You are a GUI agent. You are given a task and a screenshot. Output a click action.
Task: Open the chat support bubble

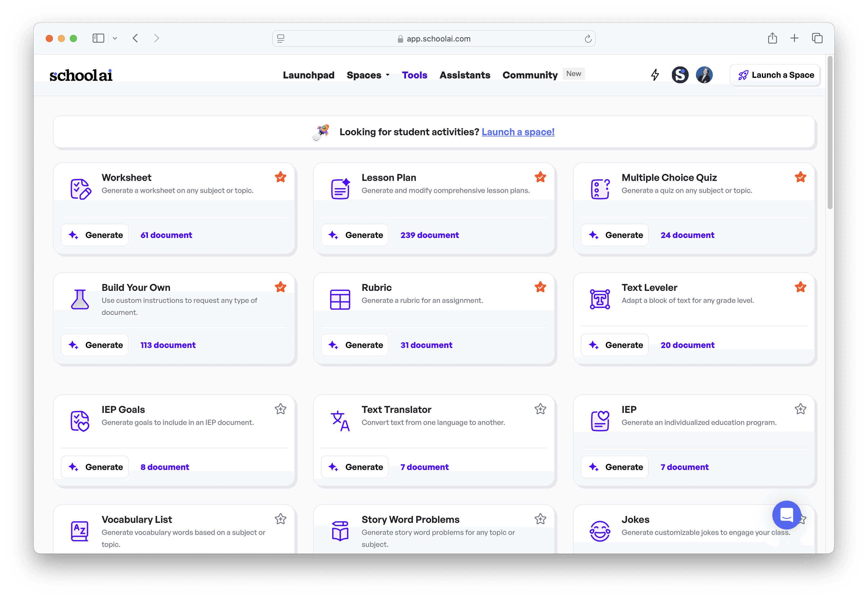786,515
